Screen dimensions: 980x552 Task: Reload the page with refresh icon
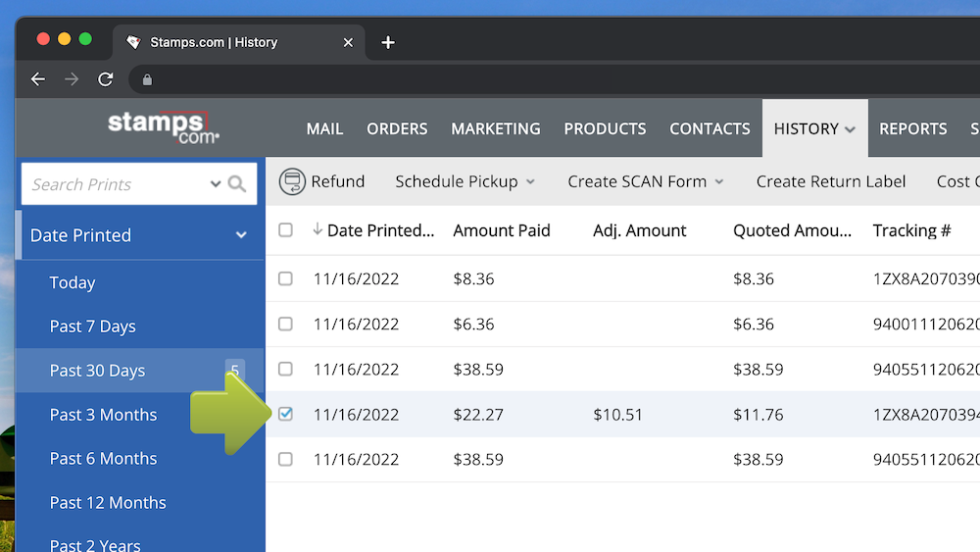(105, 79)
